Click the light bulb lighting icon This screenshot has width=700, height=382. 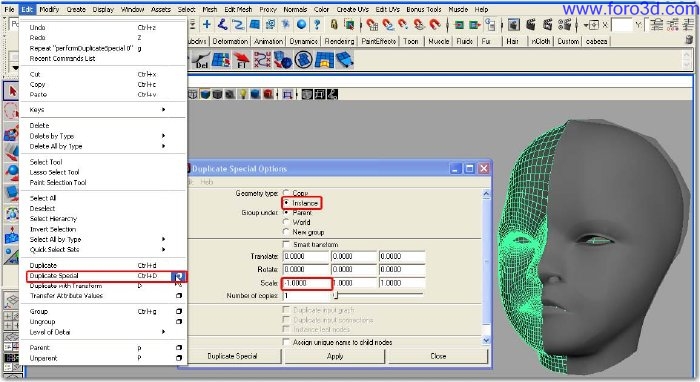click(x=242, y=94)
